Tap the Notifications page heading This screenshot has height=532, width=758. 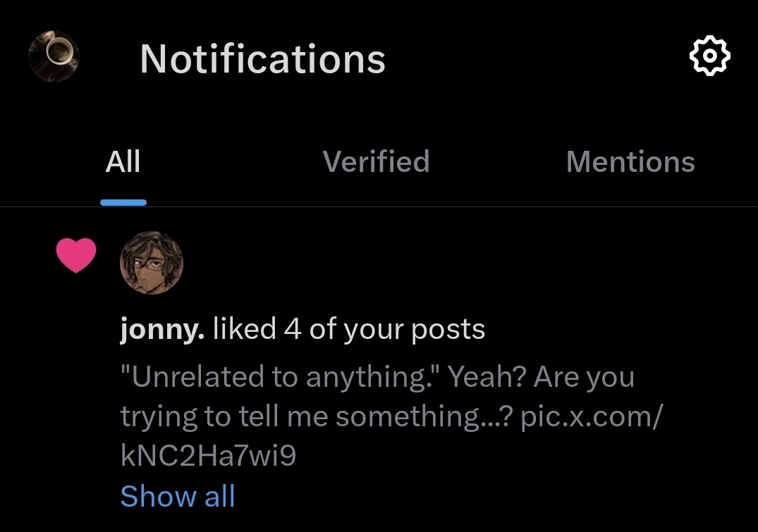[x=262, y=58]
